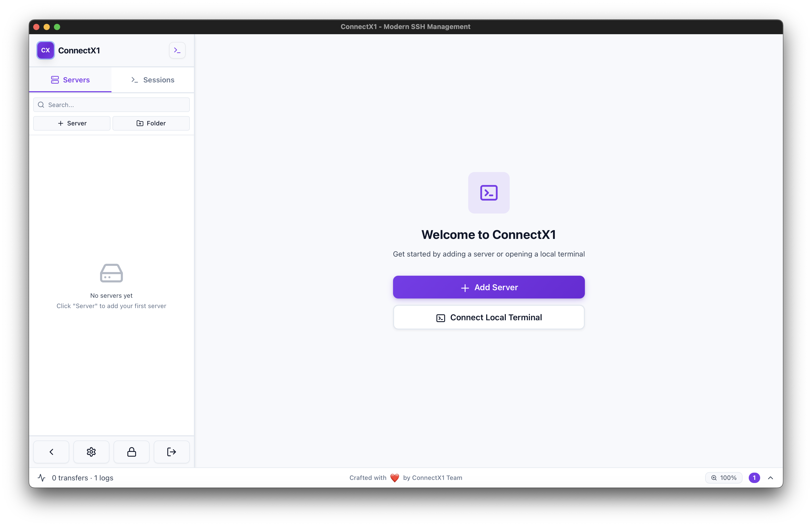This screenshot has width=812, height=526.
Task: Click the CX app logo badge
Action: [45, 50]
